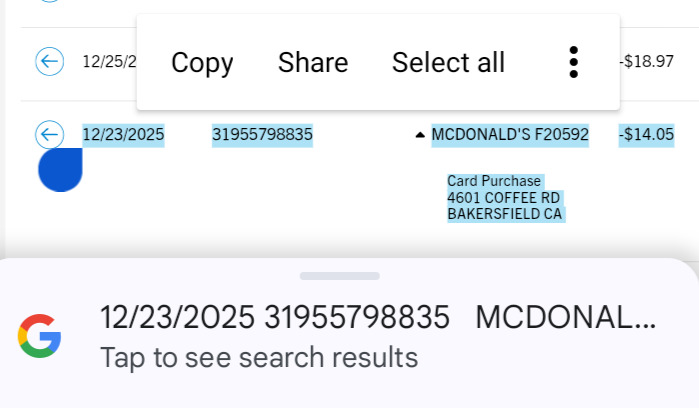
Task: Open the three-dot overflow menu
Action: tap(573, 62)
